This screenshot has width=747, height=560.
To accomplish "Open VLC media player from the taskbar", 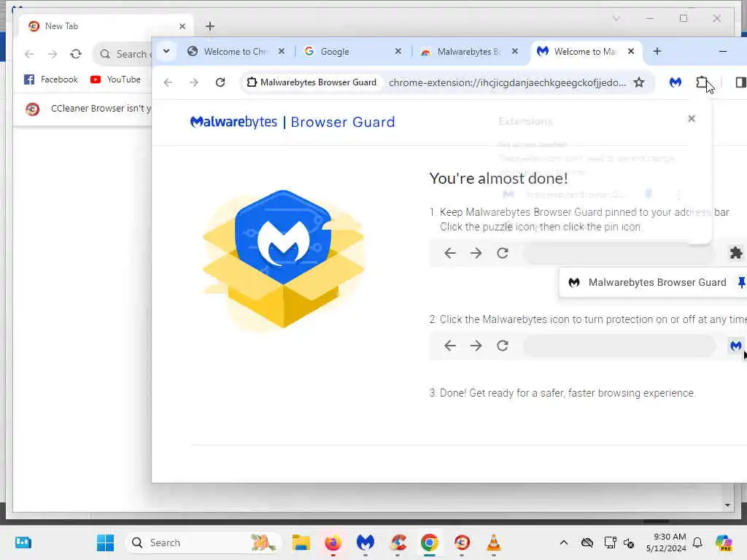I will (494, 542).
